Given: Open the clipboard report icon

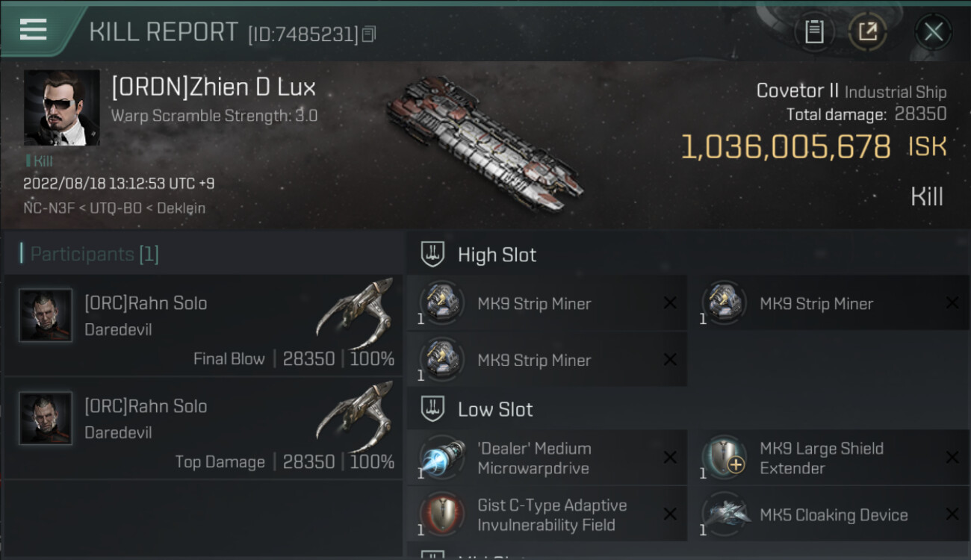Looking at the screenshot, I should coord(814,31).
